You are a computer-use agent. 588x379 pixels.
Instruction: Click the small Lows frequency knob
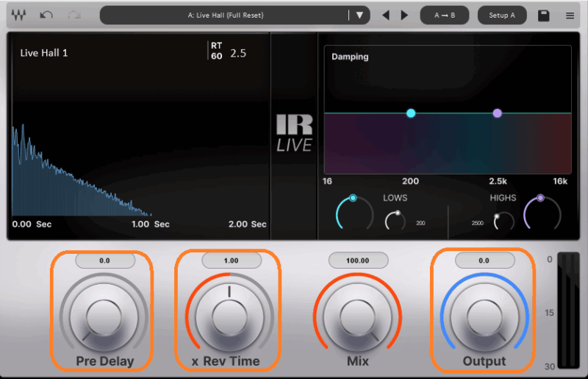[395, 221]
